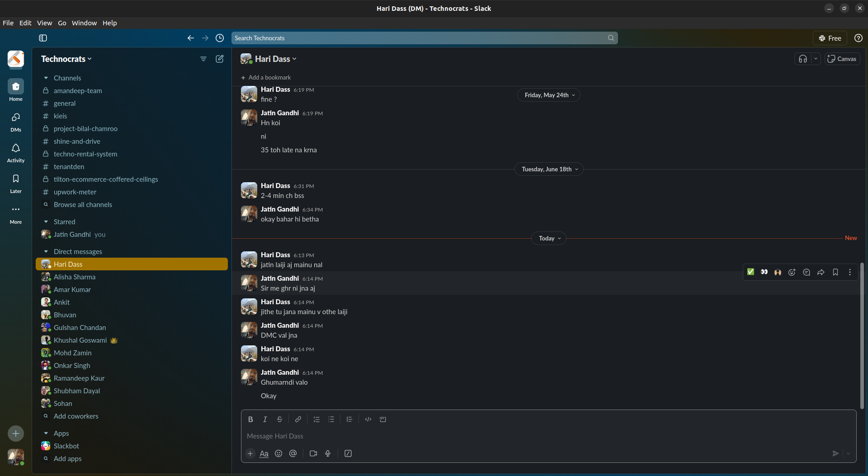Screen dimensions: 868x476
Task: Collapse the Channels section
Action: click(46, 78)
